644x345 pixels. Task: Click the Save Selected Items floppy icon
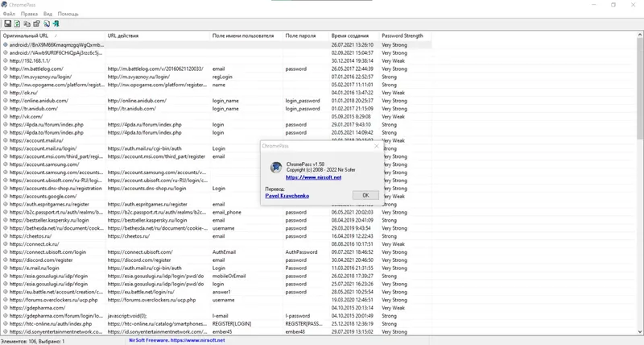pyautogui.click(x=6, y=24)
